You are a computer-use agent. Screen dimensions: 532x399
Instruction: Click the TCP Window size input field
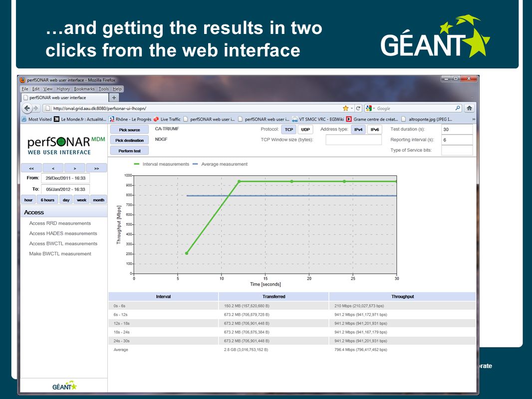tap(353, 139)
